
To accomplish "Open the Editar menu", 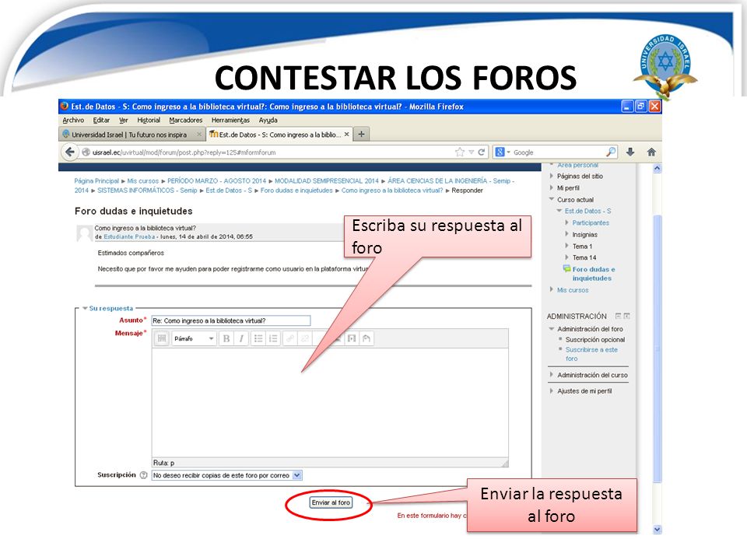I will 101,120.
